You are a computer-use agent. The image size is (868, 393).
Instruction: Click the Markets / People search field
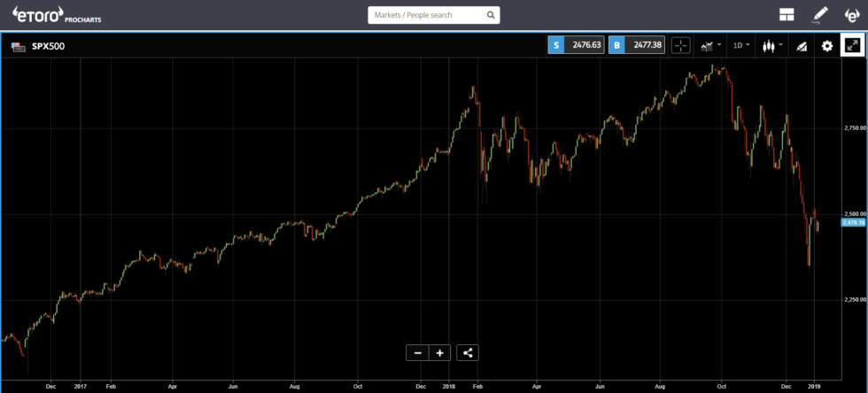(x=425, y=15)
